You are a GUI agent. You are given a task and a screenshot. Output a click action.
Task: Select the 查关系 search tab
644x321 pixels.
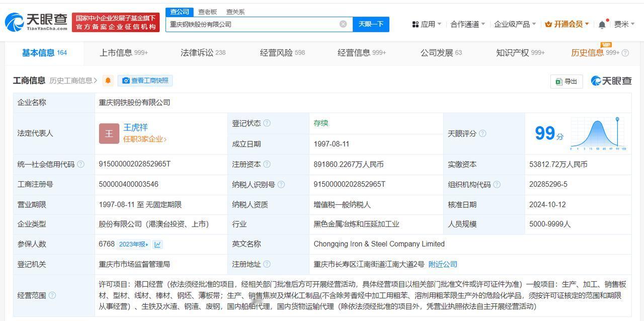[235, 12]
